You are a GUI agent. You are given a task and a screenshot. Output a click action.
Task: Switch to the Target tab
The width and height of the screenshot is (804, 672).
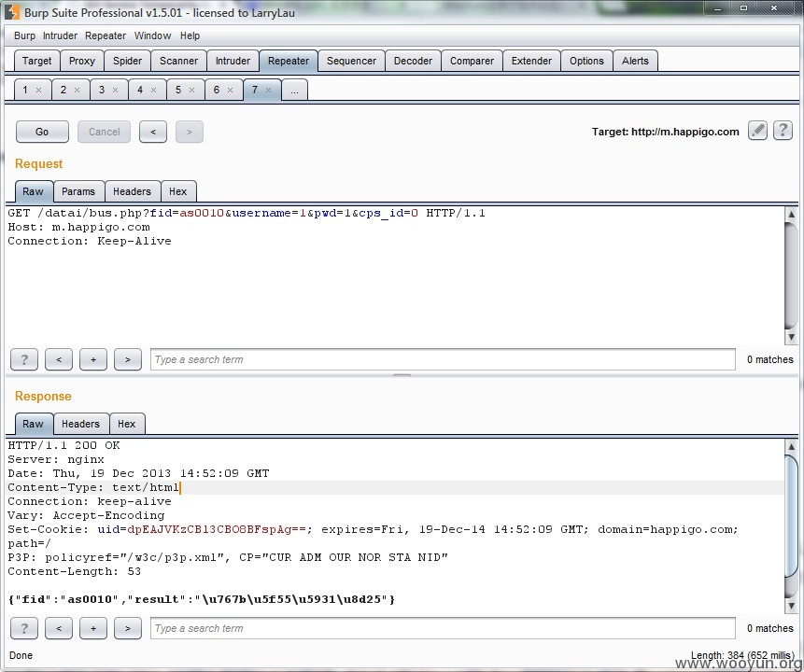click(37, 61)
